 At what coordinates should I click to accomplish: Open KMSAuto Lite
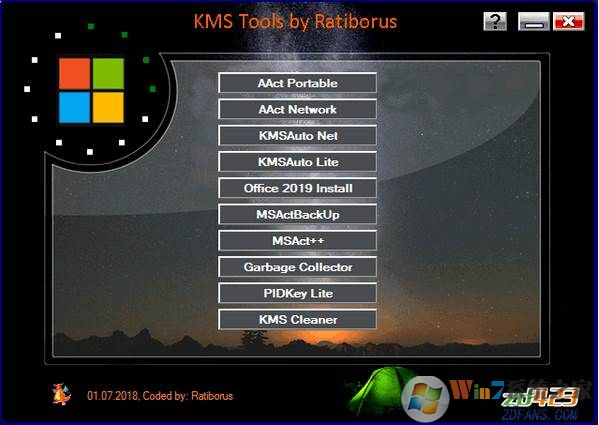(x=297, y=162)
